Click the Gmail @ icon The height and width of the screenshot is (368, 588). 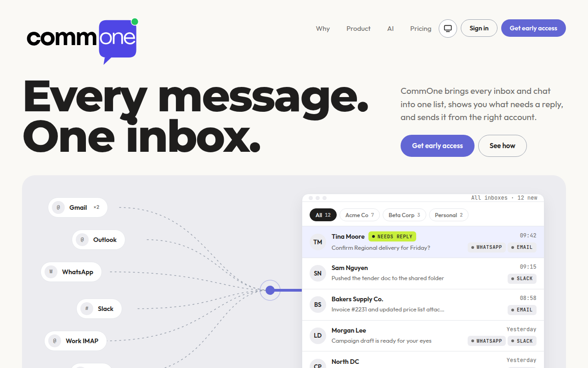[x=58, y=207]
